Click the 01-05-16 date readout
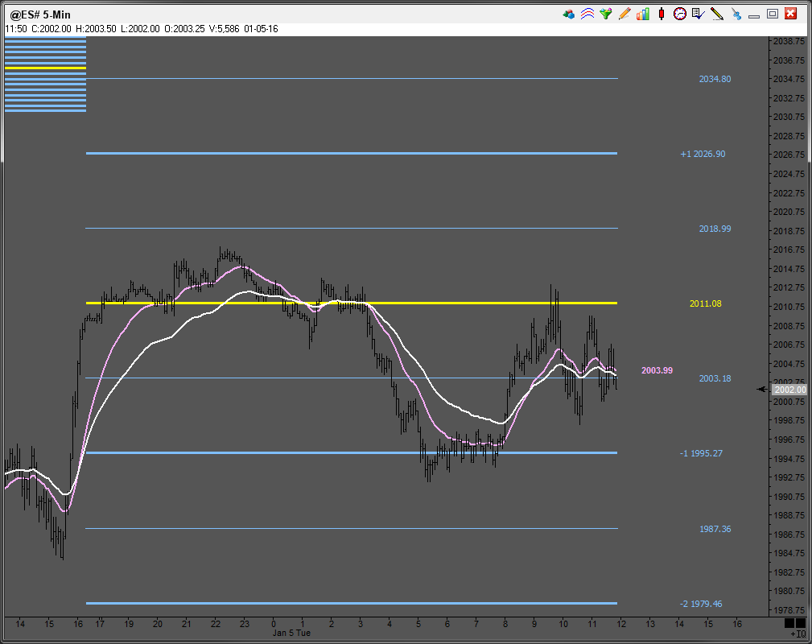 point(261,29)
